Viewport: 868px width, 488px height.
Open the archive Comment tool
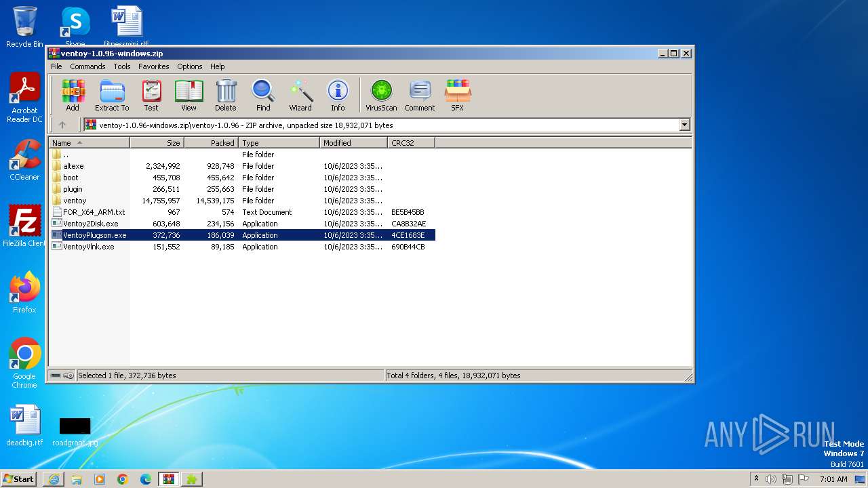(x=420, y=96)
